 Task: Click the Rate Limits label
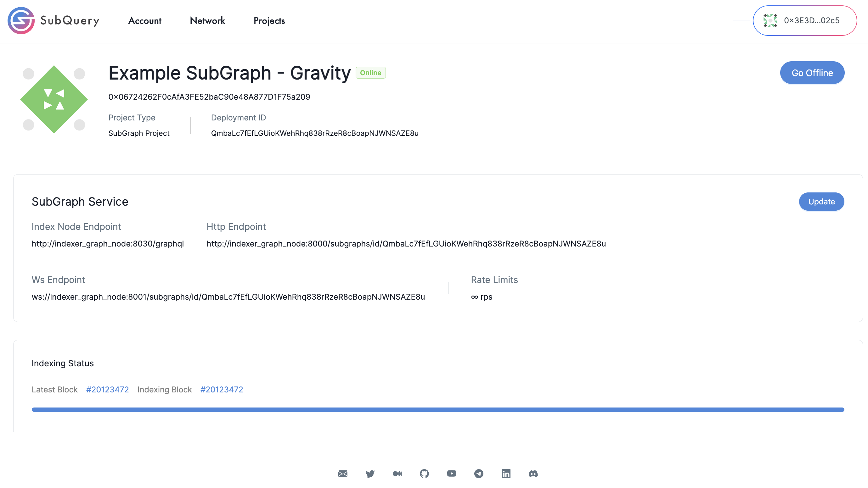(x=494, y=280)
